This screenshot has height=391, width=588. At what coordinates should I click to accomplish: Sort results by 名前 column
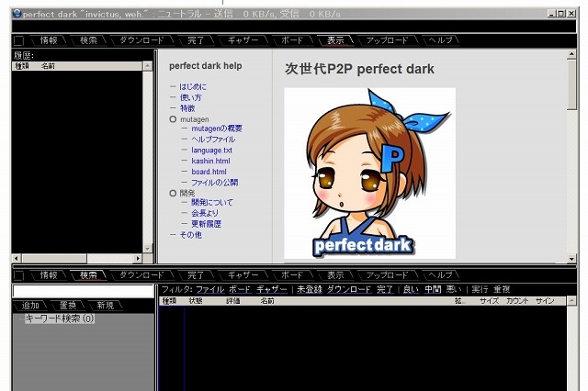pyautogui.click(x=267, y=301)
